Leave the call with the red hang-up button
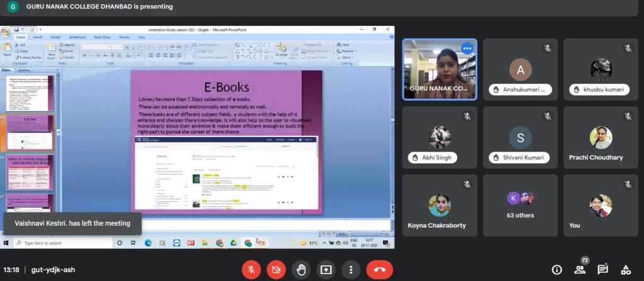Viewport: 644px width, 281px height. tap(379, 270)
